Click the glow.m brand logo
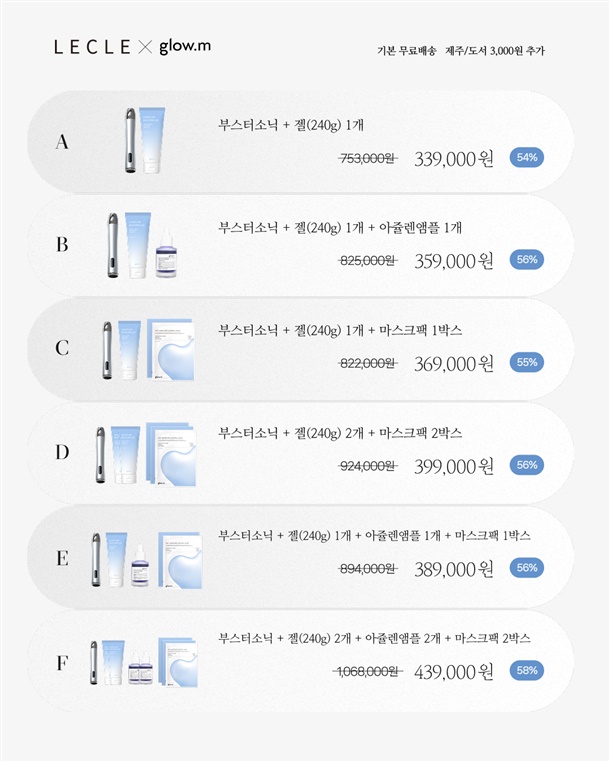This screenshot has height=762, width=610. 185,47
